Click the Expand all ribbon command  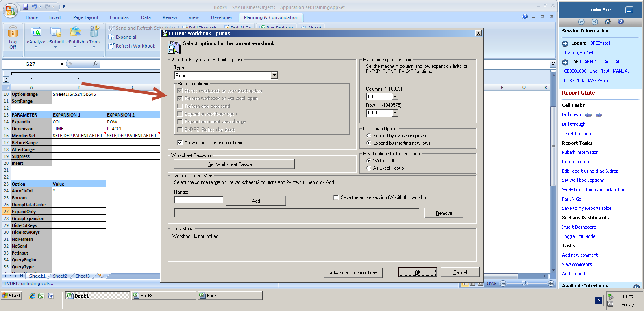[123, 37]
